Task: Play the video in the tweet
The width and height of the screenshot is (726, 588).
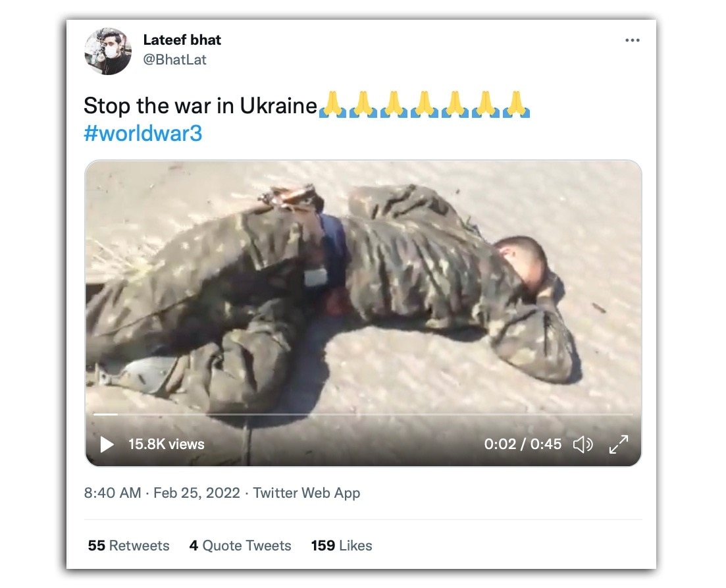Action: [x=107, y=444]
